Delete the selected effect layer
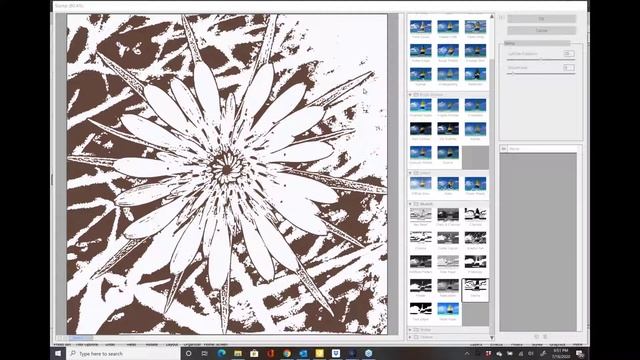 click(545, 337)
